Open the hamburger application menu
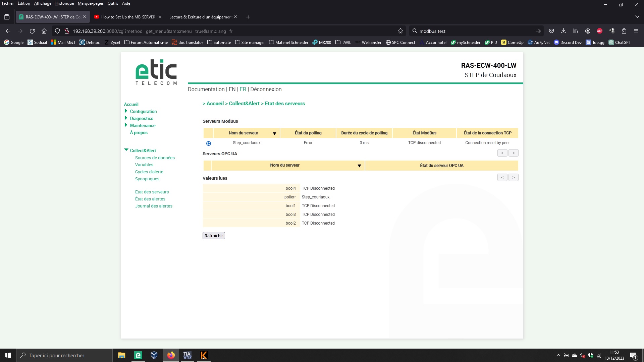Screen dimensions: 644x362 [x=636, y=31]
